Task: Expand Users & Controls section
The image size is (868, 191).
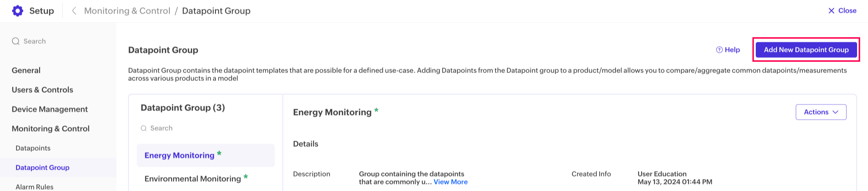Action: [x=42, y=90]
